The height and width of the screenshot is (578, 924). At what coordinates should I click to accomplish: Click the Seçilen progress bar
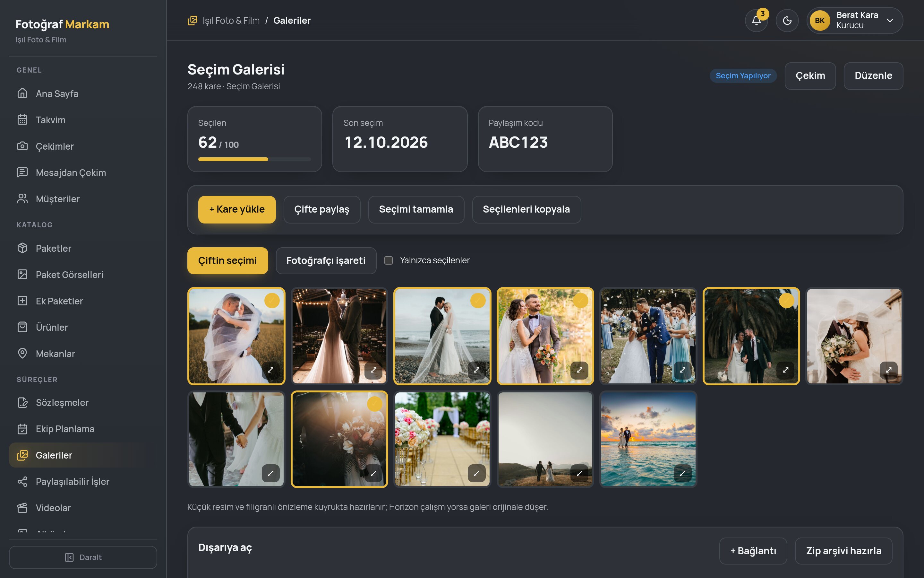pyautogui.click(x=255, y=159)
